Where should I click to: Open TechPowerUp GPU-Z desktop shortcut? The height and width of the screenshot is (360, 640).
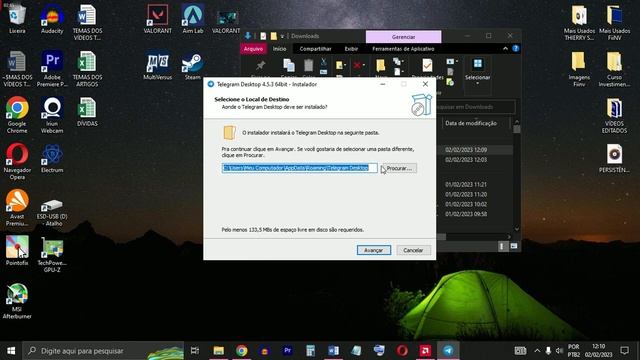[52, 254]
